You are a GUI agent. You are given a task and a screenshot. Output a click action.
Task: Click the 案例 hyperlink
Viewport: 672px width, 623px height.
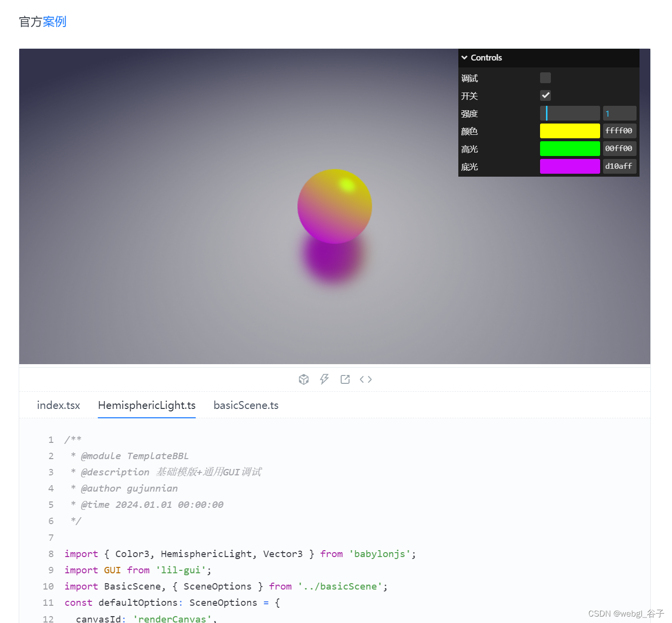pos(55,22)
